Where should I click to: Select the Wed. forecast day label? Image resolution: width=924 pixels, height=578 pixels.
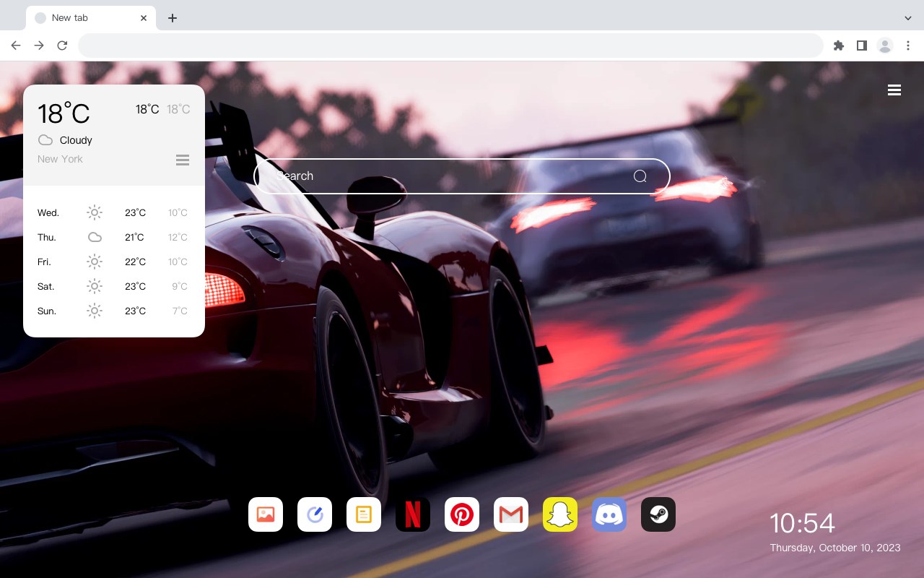[48, 212]
